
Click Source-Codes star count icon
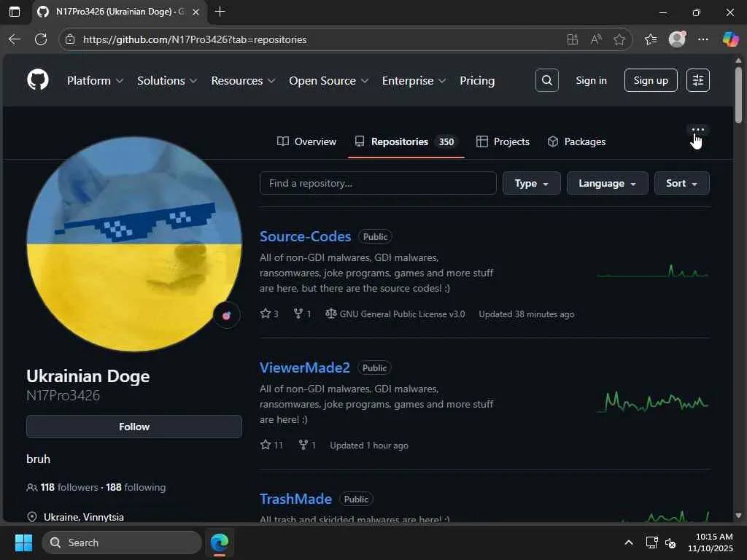tap(266, 314)
